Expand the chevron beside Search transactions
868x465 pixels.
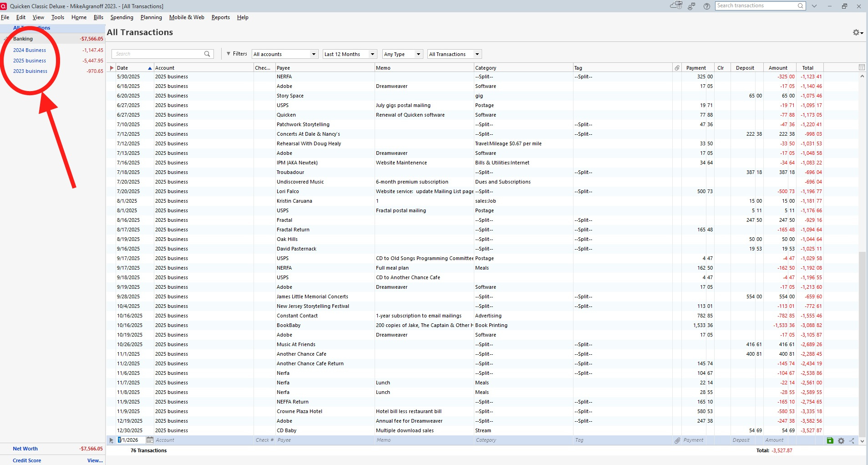pyautogui.click(x=814, y=6)
